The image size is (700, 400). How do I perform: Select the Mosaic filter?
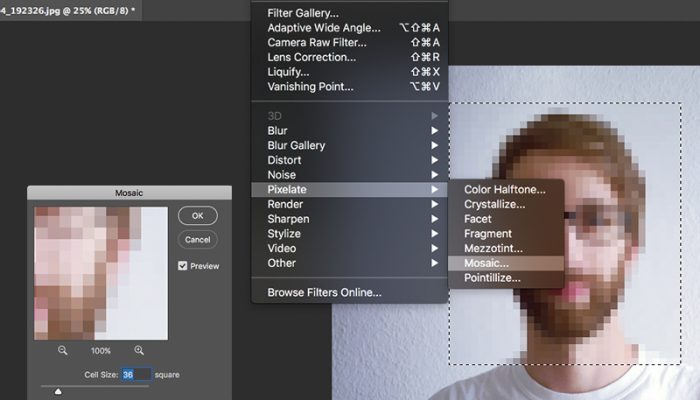(x=506, y=263)
